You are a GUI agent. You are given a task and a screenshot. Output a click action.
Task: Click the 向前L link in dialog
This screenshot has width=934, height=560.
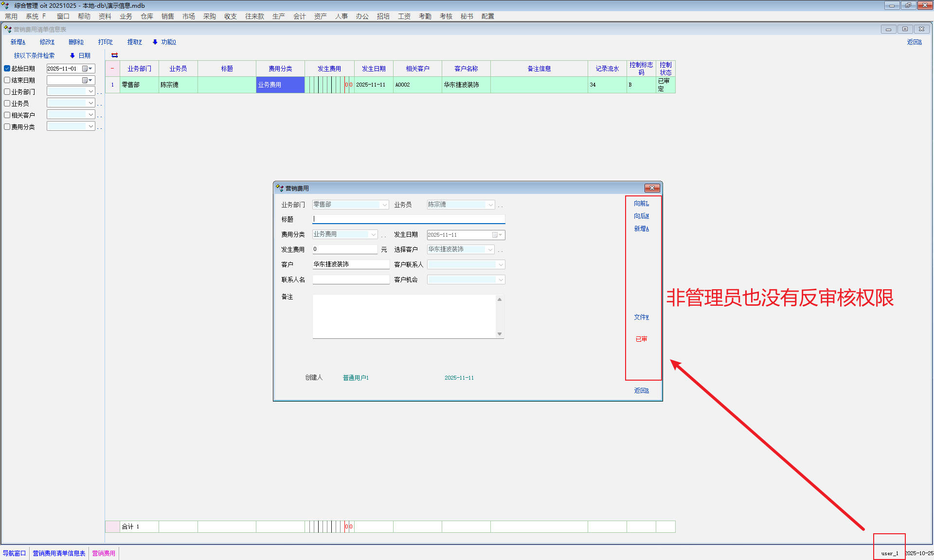(641, 203)
